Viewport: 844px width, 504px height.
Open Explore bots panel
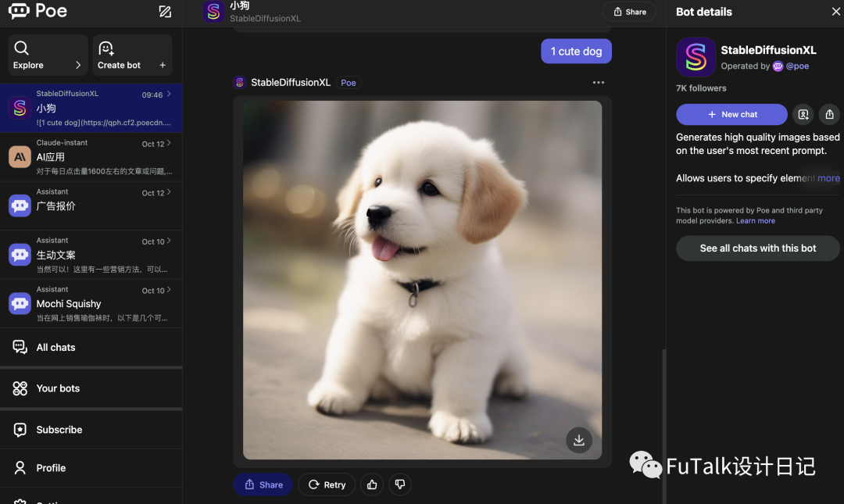click(48, 55)
